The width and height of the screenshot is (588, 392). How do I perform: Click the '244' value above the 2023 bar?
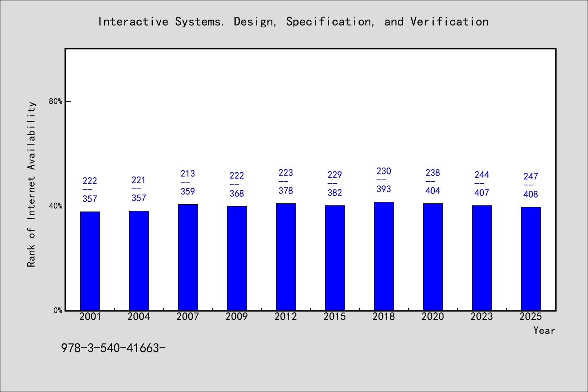pos(482,175)
